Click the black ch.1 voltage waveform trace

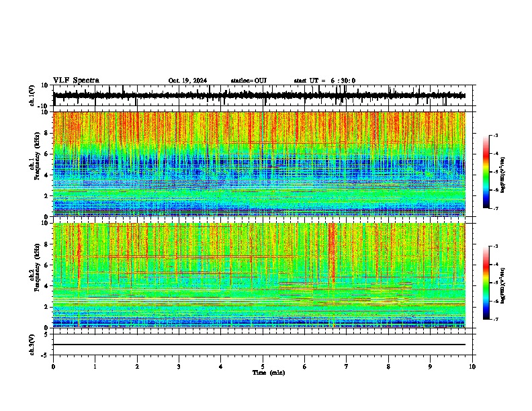click(x=259, y=95)
